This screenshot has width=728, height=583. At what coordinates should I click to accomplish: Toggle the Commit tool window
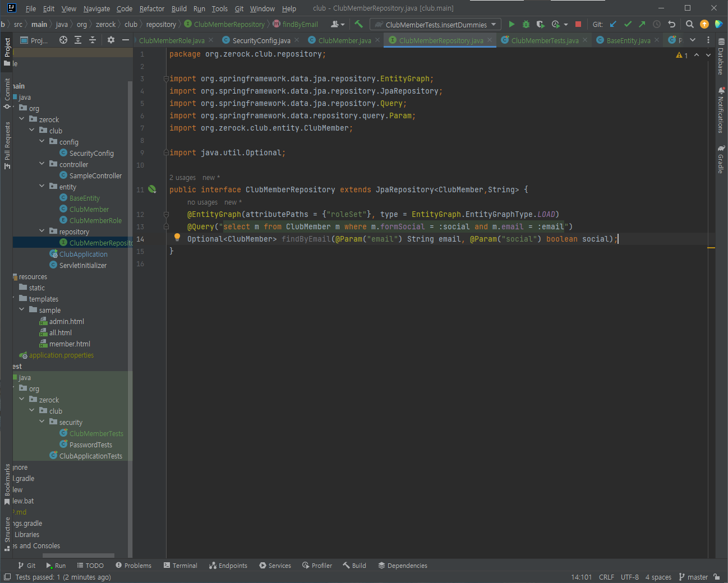7,93
